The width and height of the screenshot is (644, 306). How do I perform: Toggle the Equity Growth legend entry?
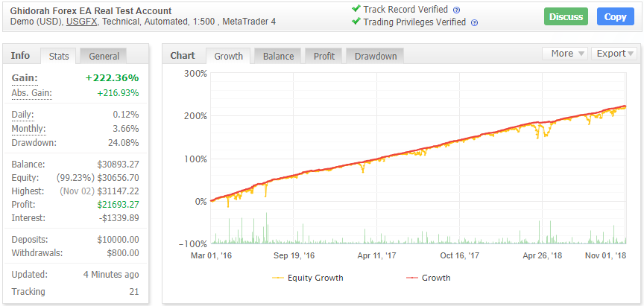[x=308, y=278]
